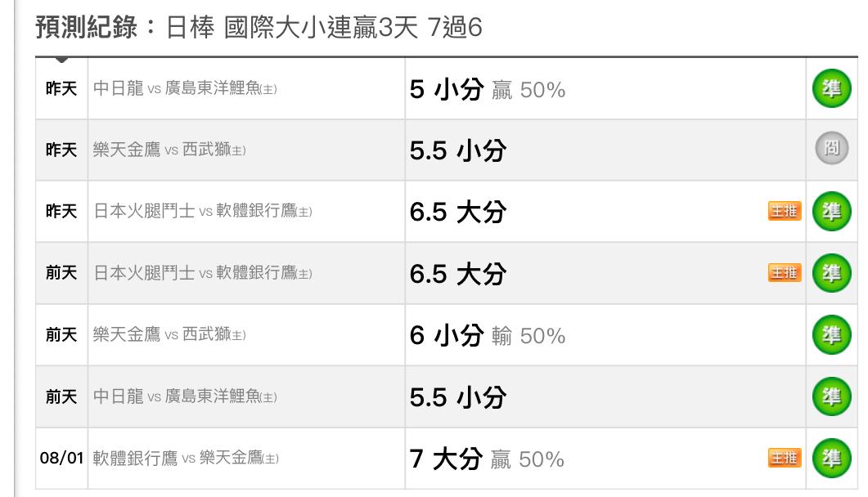This screenshot has width=868, height=497.
Task: Click green 準 icon for 5 小分 prediction
Action: [831, 88]
